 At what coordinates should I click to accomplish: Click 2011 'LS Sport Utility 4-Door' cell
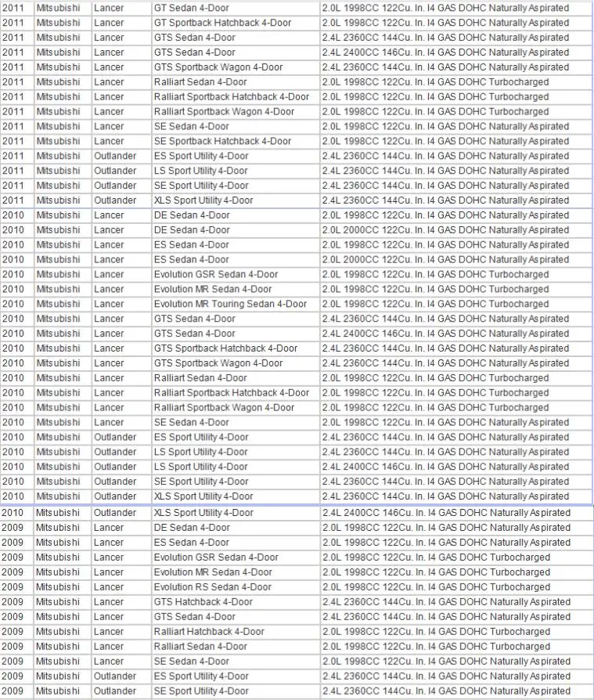click(x=236, y=171)
